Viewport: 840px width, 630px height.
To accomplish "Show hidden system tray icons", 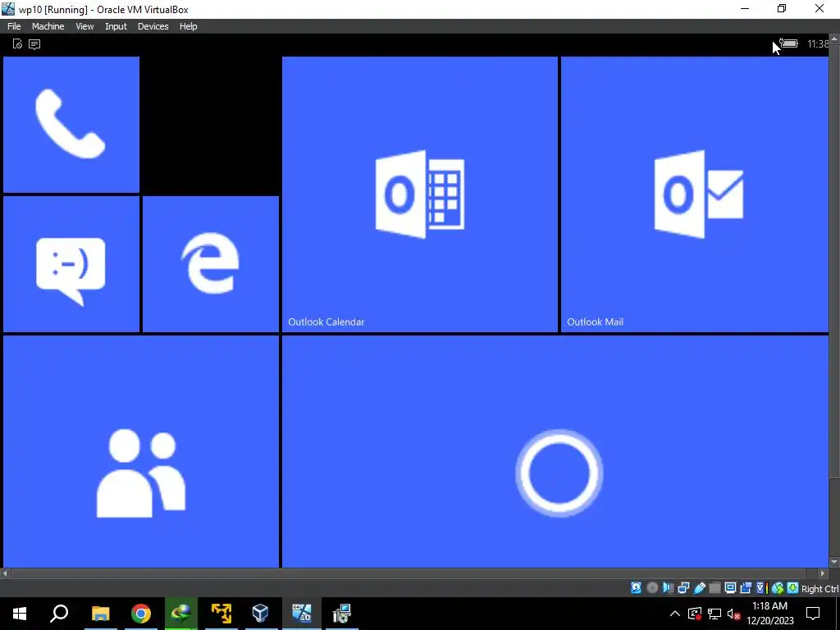I will (675, 614).
